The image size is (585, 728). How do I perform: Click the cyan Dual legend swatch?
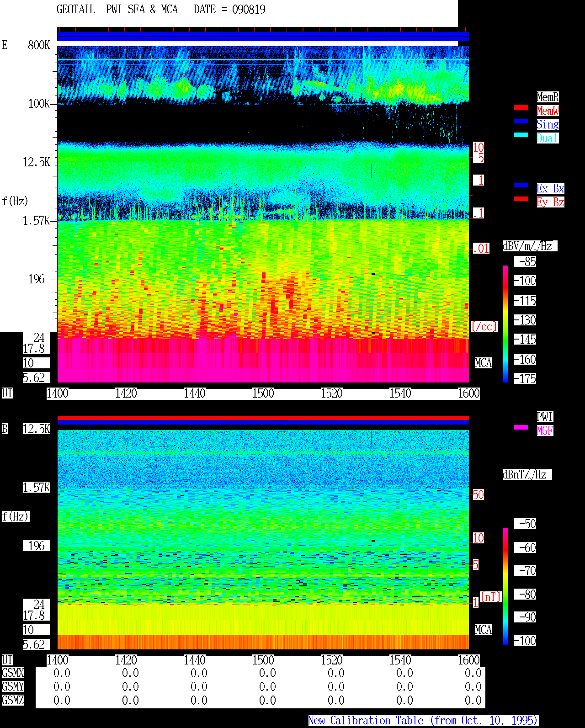point(521,135)
